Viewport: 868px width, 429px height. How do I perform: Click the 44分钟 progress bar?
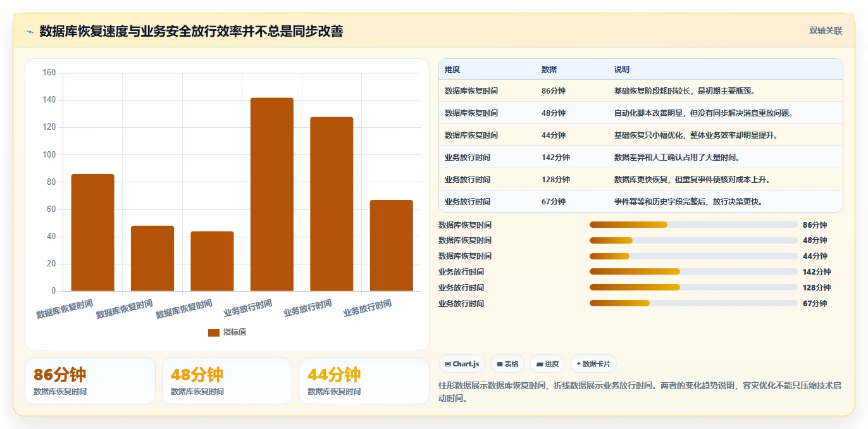pyautogui.click(x=693, y=256)
